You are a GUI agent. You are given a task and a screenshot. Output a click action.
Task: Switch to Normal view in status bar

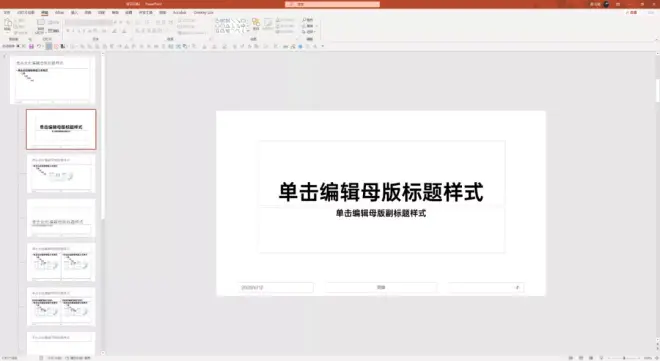(571, 358)
